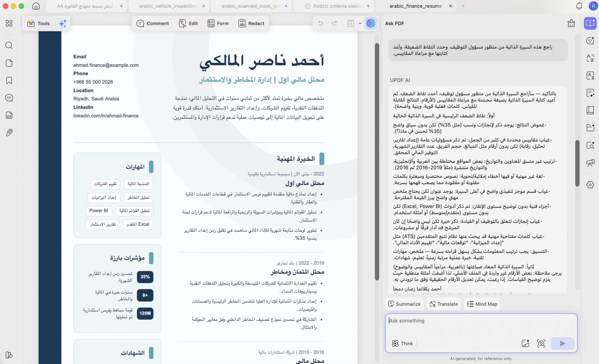Open settings gear in right sidebar
The image size is (599, 364).
590,184
